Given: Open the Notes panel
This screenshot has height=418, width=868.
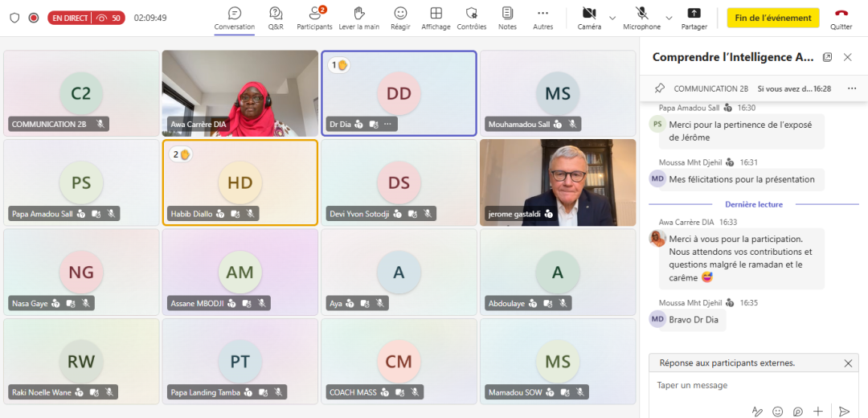Looking at the screenshot, I should [x=507, y=18].
